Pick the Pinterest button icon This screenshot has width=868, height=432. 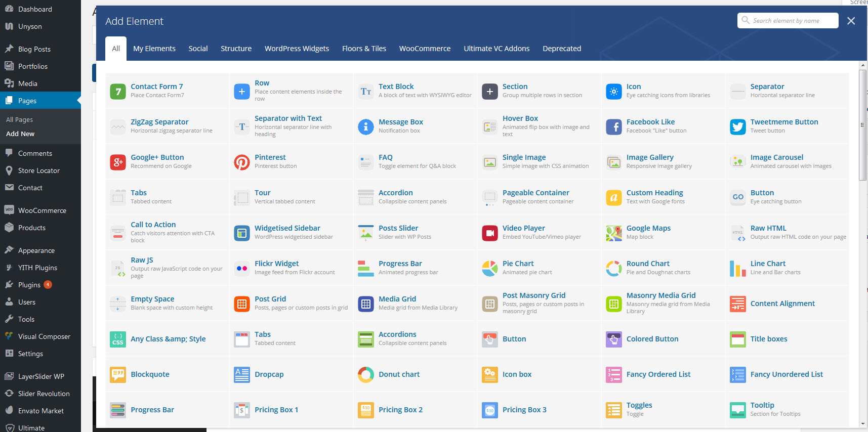(242, 162)
